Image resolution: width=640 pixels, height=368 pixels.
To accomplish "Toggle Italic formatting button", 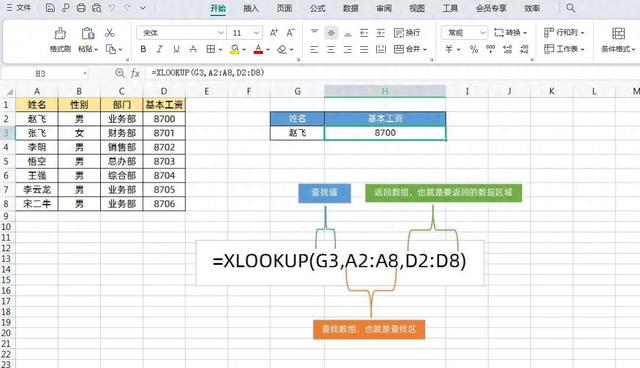I will [x=160, y=49].
